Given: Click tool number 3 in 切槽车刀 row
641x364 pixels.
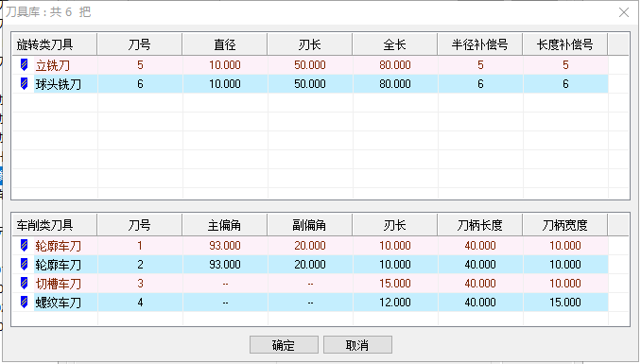Looking at the screenshot, I should tap(140, 284).
